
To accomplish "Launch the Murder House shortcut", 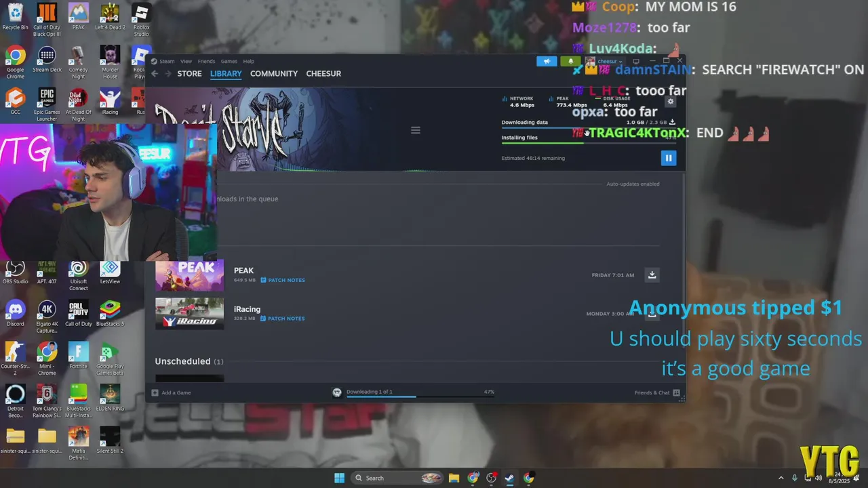I will (110, 62).
